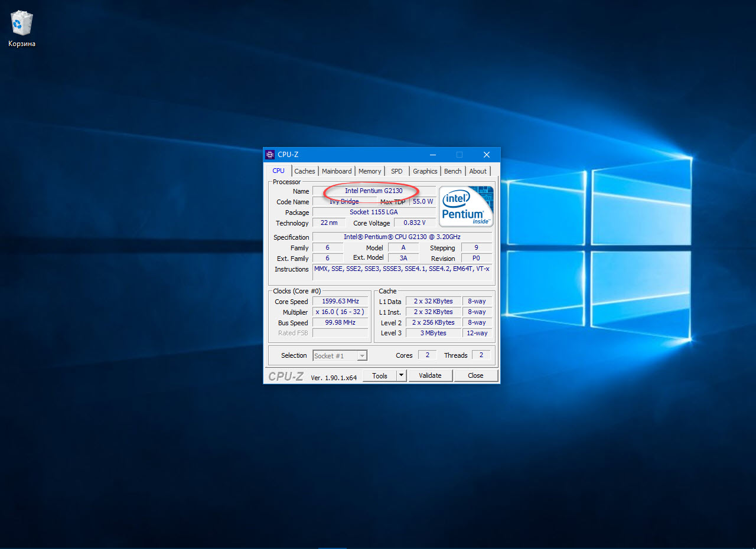The height and width of the screenshot is (549, 756).
Task: Click the Max TDP value 55.0 W
Action: coord(423,201)
